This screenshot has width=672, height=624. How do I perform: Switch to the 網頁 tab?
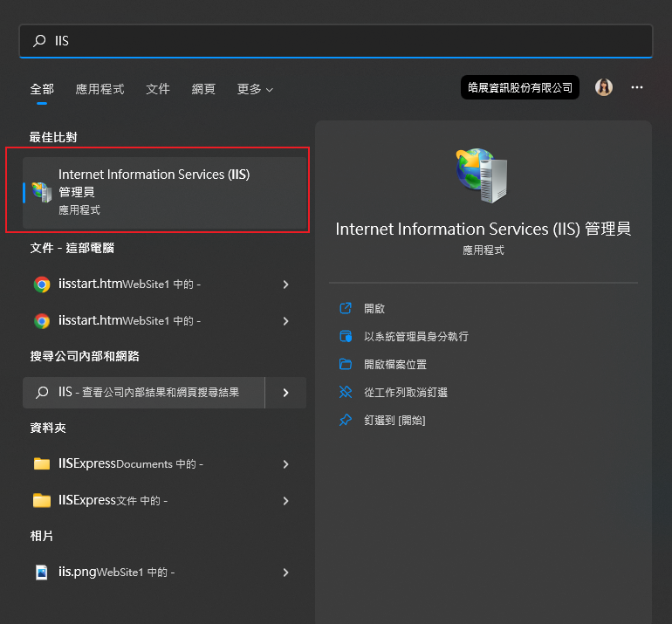[x=203, y=89]
